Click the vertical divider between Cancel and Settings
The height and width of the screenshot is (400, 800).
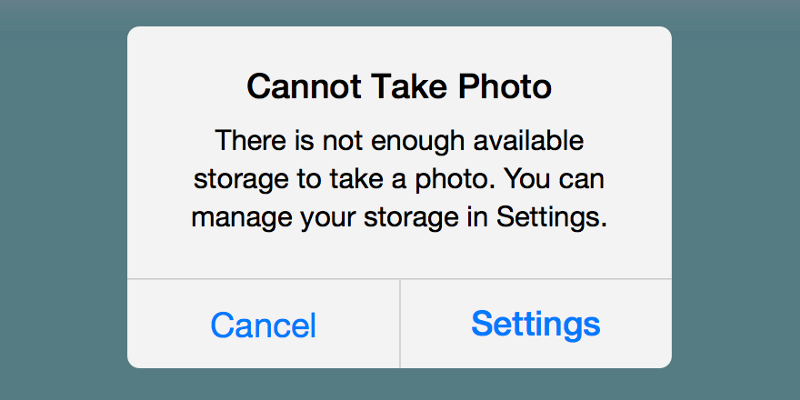400,323
